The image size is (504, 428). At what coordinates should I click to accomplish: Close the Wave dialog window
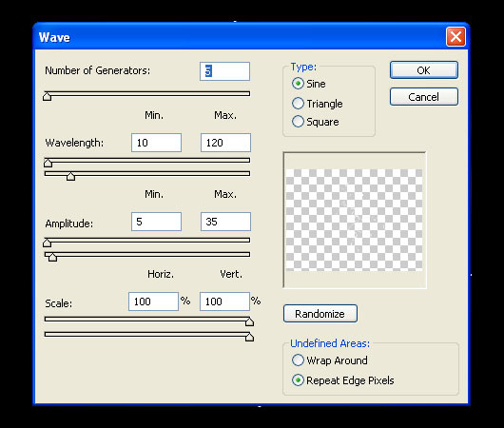click(x=456, y=37)
